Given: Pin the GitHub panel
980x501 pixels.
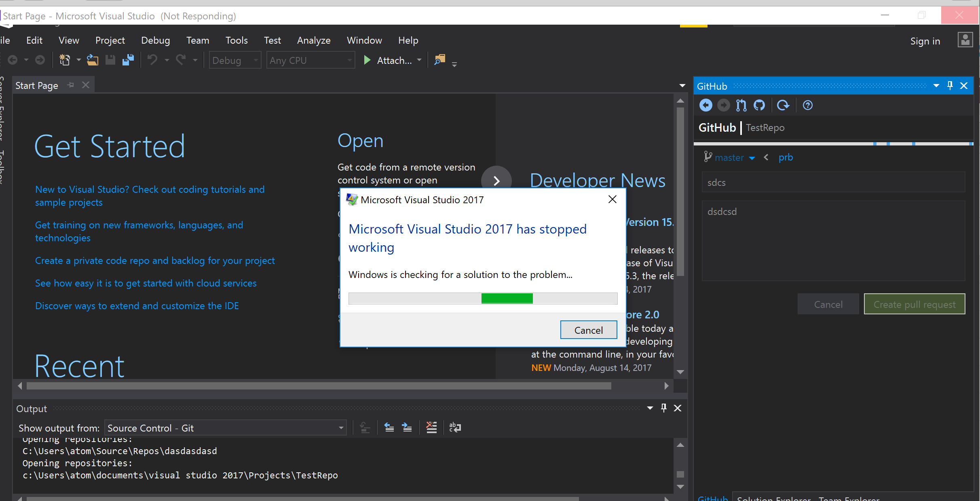Looking at the screenshot, I should click(950, 85).
